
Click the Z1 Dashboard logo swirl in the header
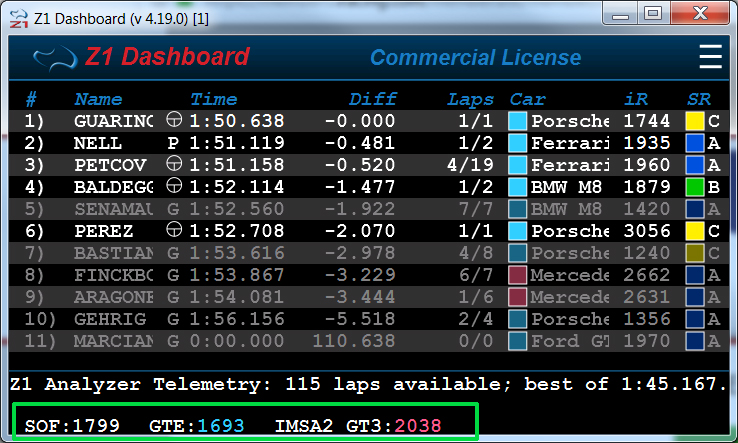point(56,59)
